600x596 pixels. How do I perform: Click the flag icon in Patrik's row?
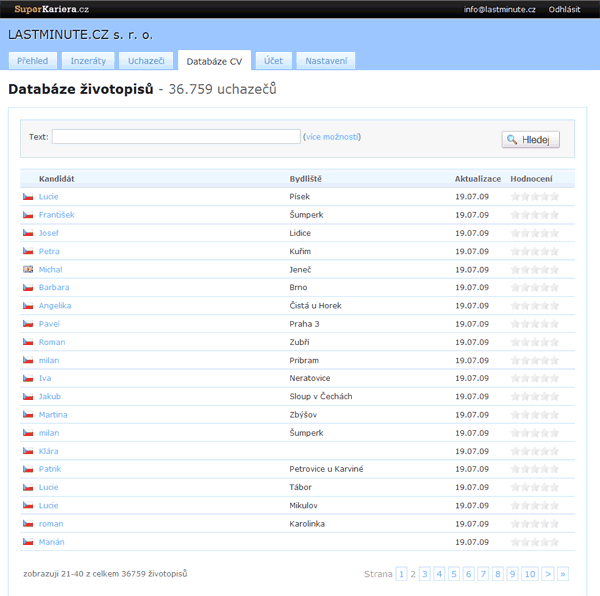pos(28,469)
